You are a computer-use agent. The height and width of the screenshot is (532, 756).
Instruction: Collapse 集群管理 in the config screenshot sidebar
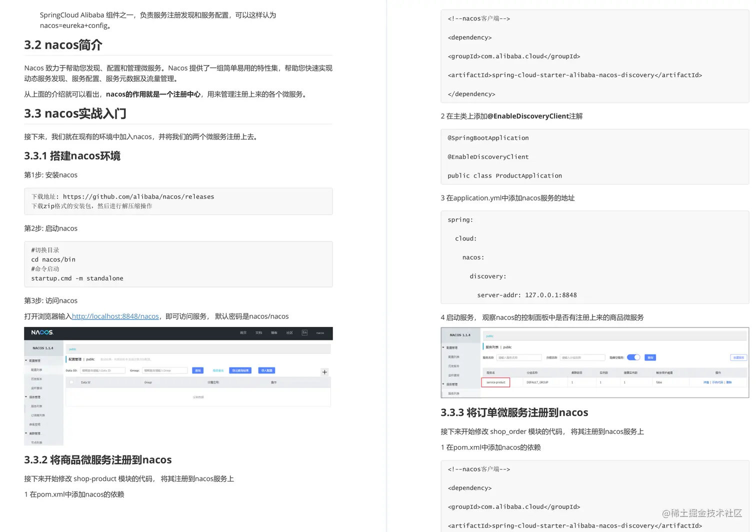click(26, 433)
